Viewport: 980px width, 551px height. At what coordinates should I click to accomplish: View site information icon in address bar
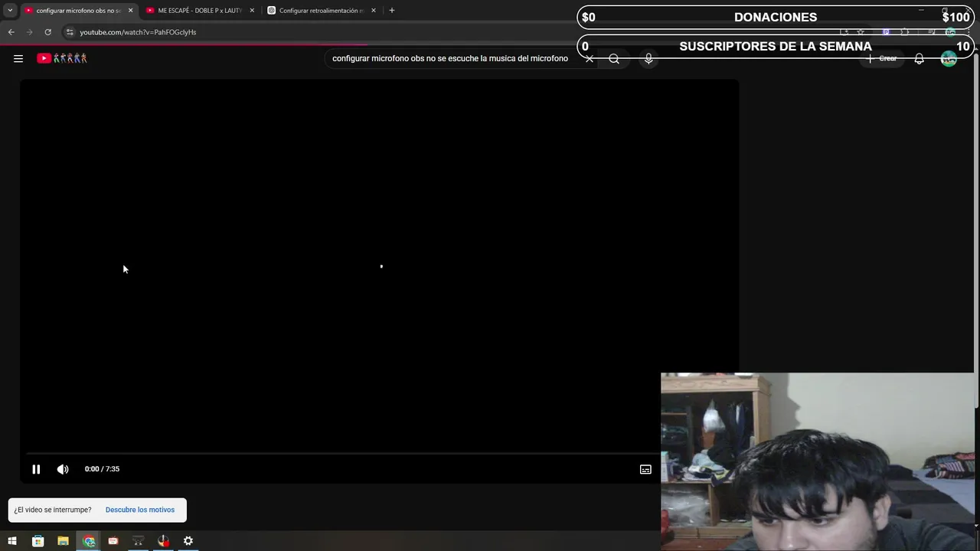coord(70,32)
